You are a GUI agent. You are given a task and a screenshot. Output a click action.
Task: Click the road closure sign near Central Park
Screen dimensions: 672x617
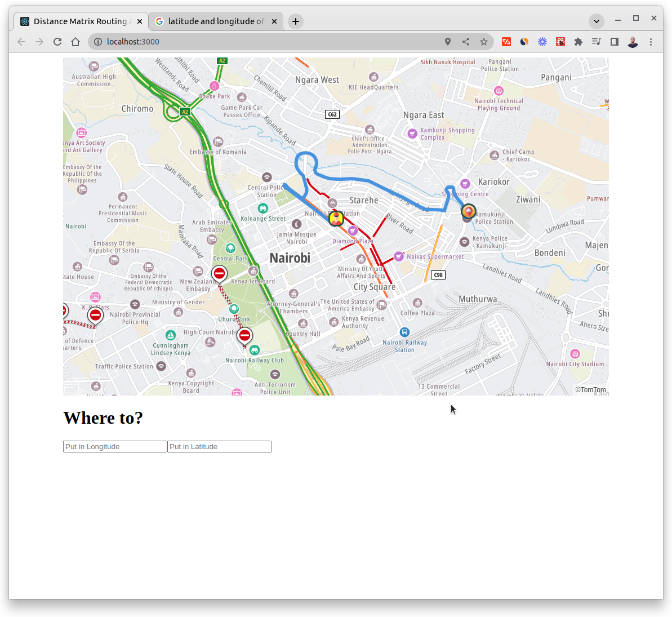coord(219,273)
